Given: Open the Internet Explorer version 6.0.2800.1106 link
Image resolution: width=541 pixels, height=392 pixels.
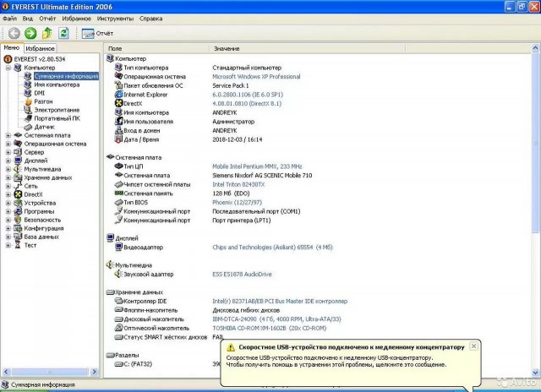Looking at the screenshot, I should pos(248,95).
